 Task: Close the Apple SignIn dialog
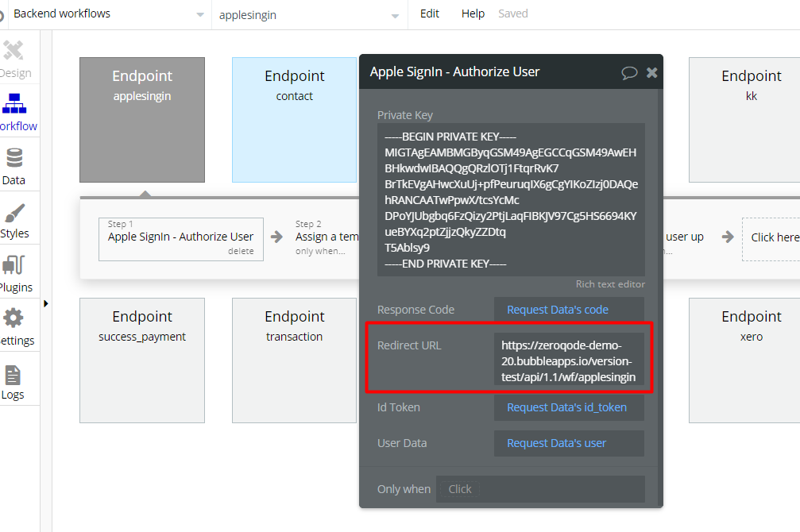click(651, 72)
